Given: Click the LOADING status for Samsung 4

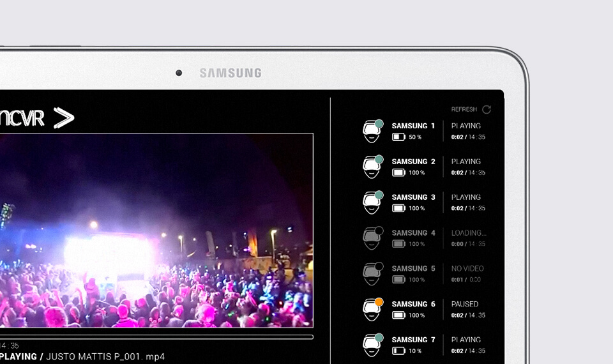Looking at the screenshot, I should 469,233.
